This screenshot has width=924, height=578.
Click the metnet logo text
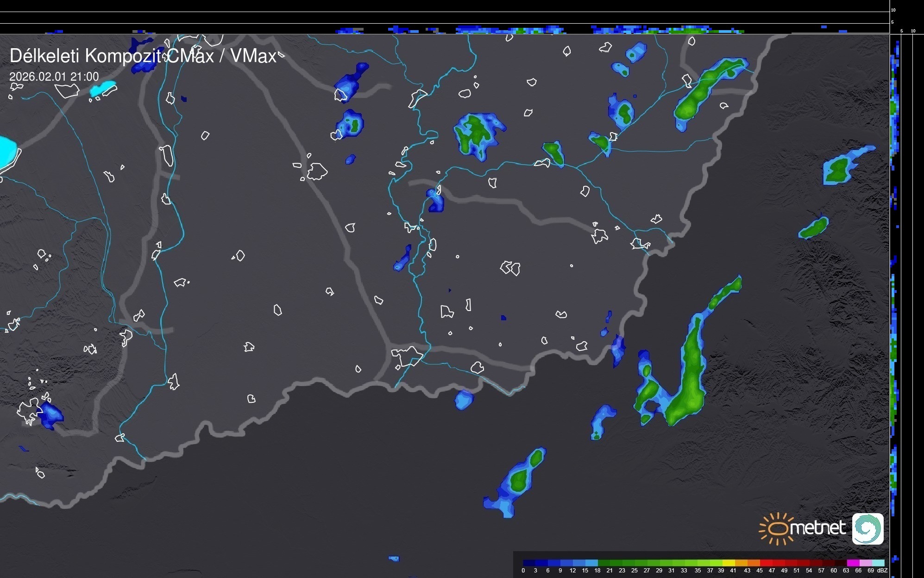[817, 528]
